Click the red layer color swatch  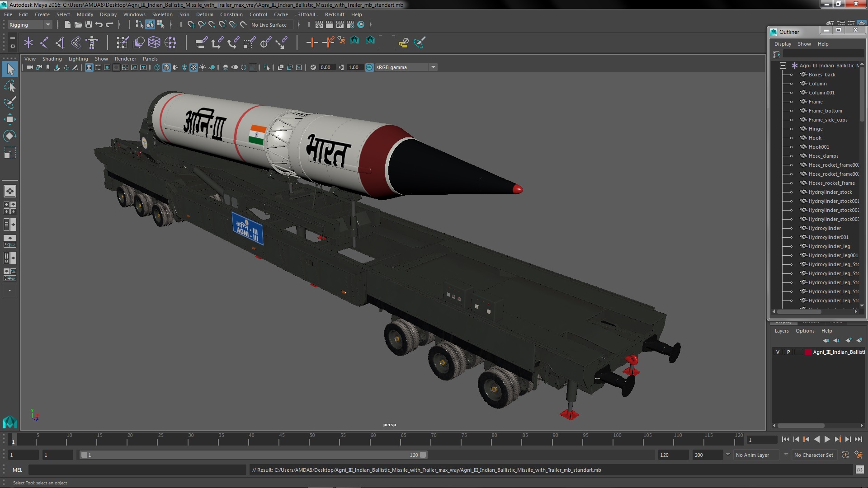[x=808, y=352]
